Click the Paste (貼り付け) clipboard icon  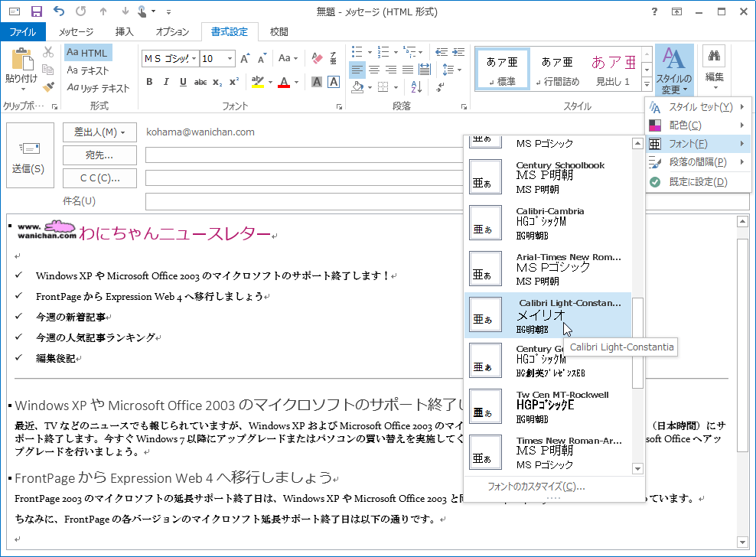(22, 60)
